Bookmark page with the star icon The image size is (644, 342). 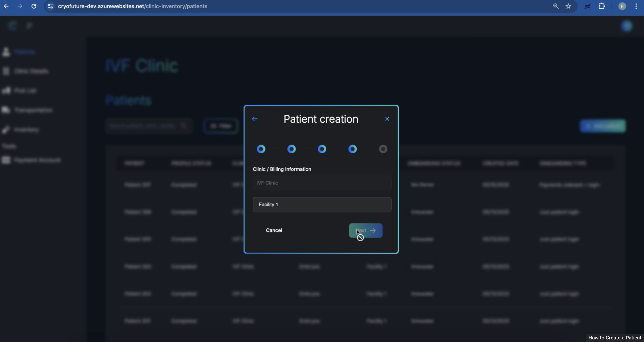click(568, 6)
